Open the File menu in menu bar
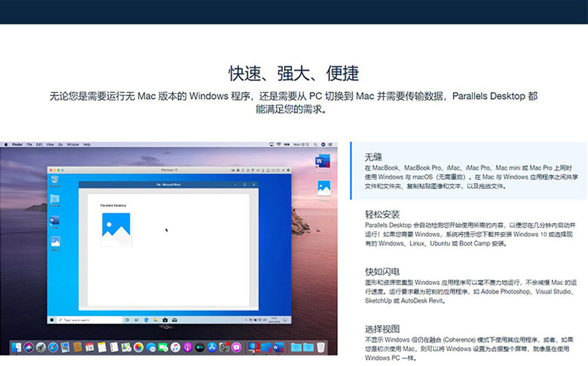Viewport: 588px width, 366px height. (x=29, y=144)
